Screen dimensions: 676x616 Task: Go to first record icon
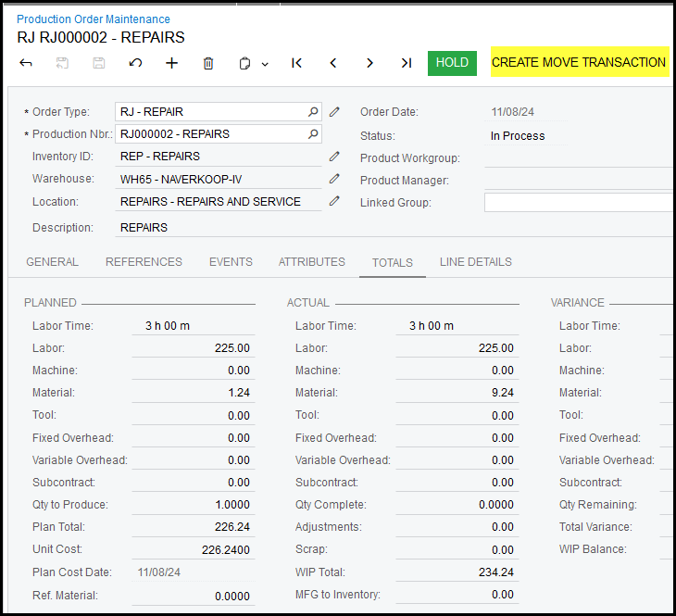pyautogui.click(x=296, y=63)
